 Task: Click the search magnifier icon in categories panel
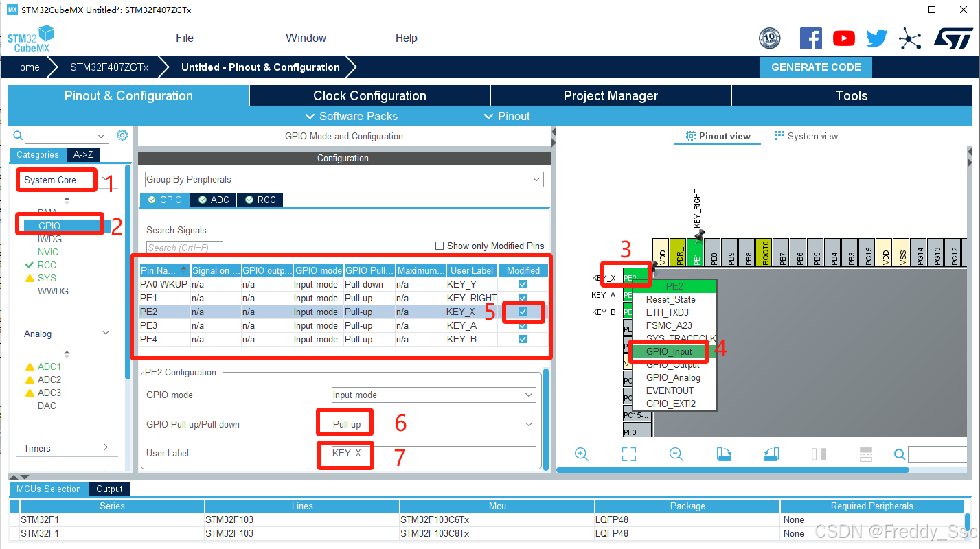point(18,135)
